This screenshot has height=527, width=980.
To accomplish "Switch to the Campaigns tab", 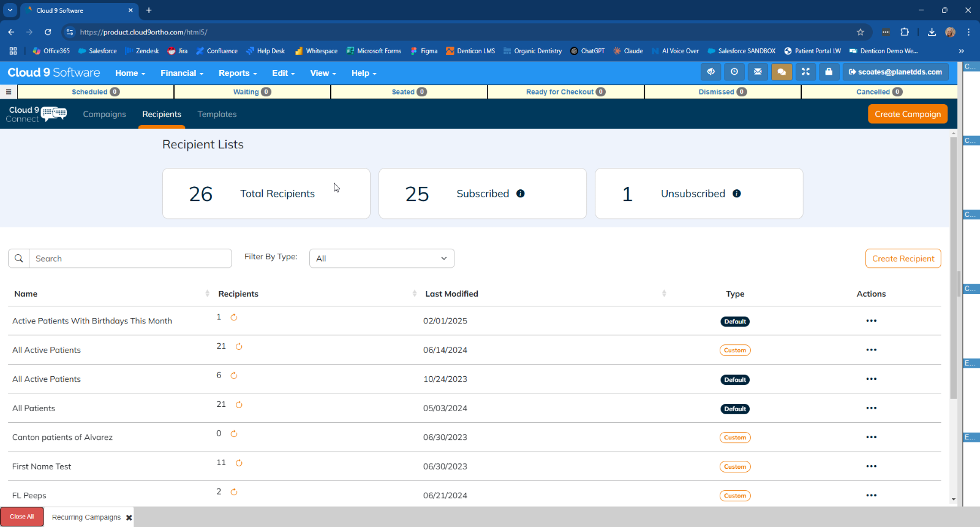I will tap(105, 115).
